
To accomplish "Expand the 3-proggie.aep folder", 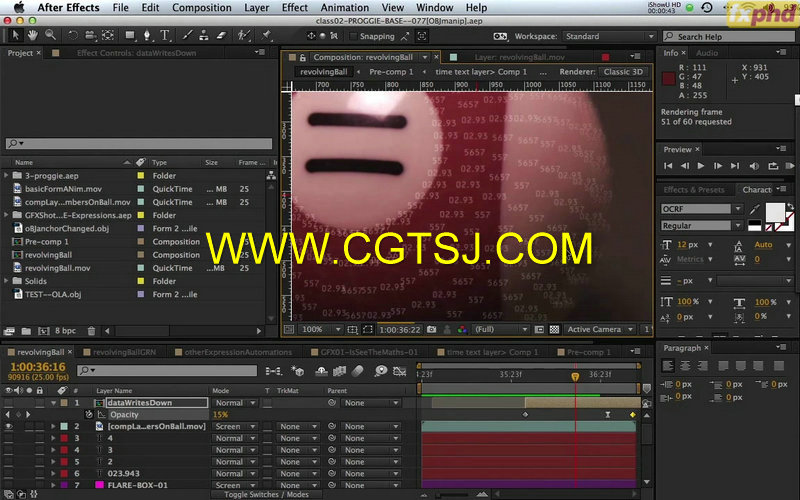I will pos(6,176).
